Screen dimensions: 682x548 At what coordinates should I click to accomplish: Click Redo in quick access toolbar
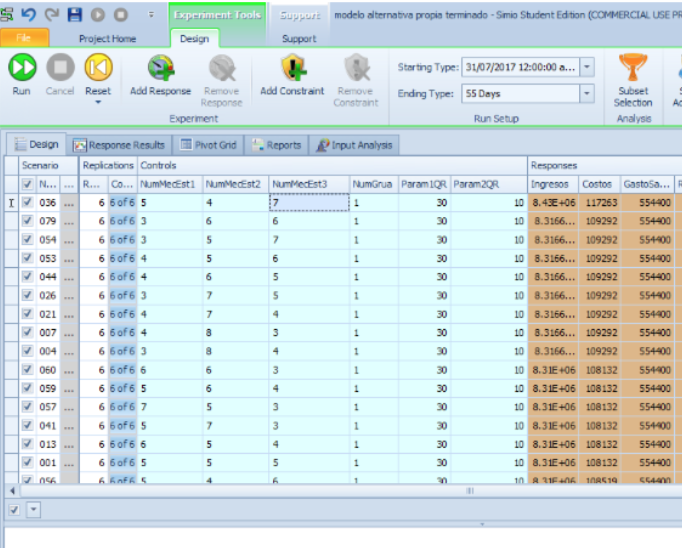52,15
